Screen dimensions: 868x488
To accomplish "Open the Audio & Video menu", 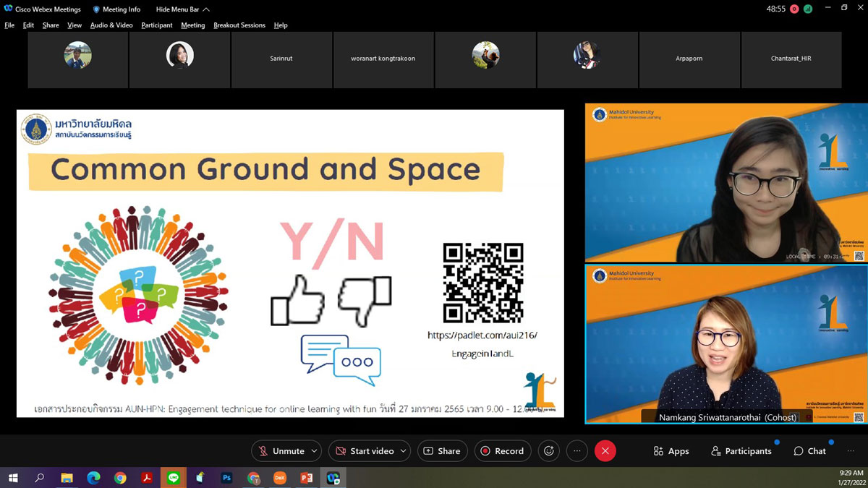I will click(111, 25).
